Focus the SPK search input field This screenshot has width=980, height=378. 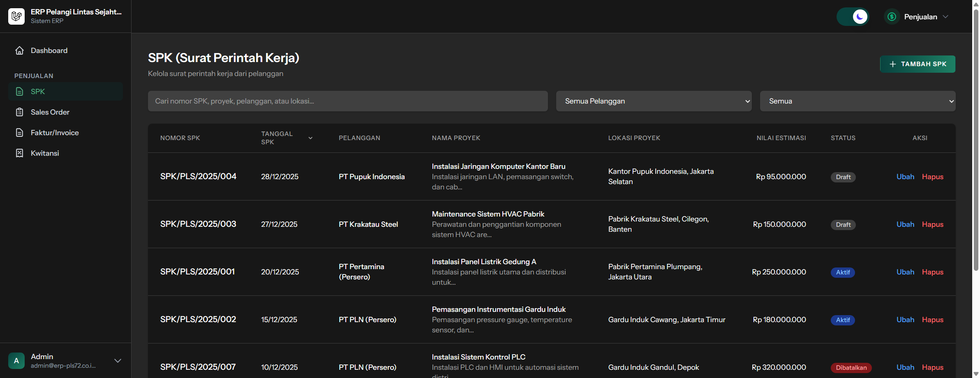click(x=348, y=101)
